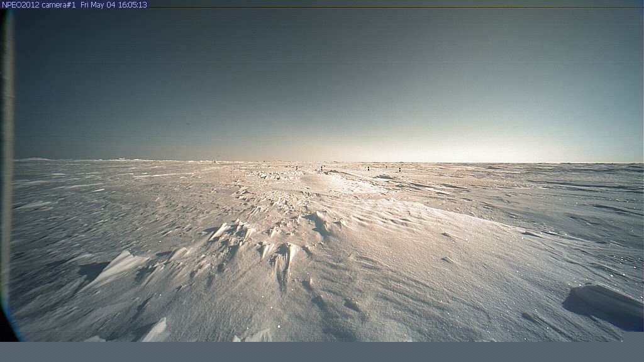Select the "16:05:13" time in the overlay
644x362 pixels.
[x=133, y=4]
